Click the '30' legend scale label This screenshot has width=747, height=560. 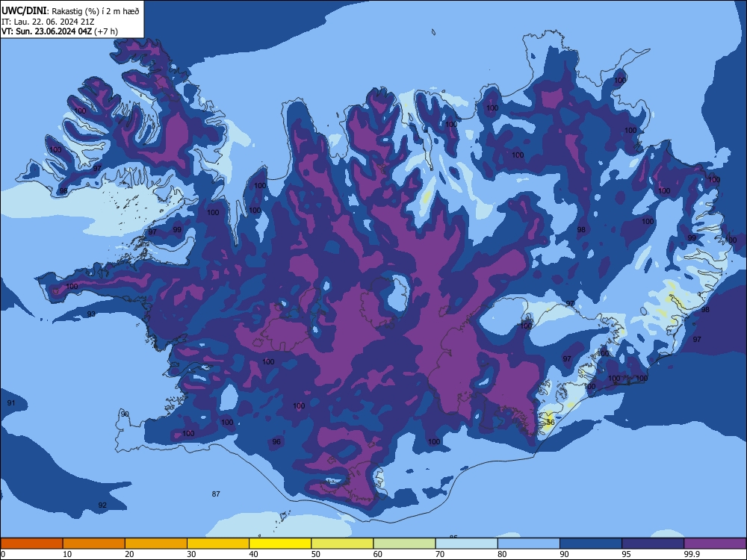[191, 554]
